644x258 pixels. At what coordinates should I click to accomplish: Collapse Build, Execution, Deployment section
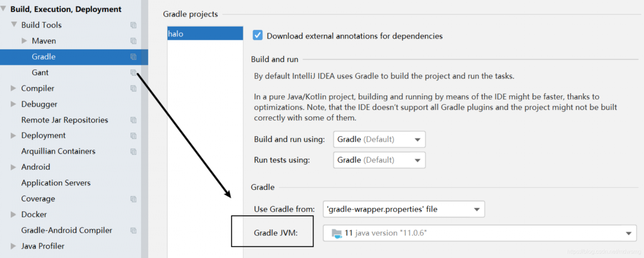pyautogui.click(x=4, y=9)
